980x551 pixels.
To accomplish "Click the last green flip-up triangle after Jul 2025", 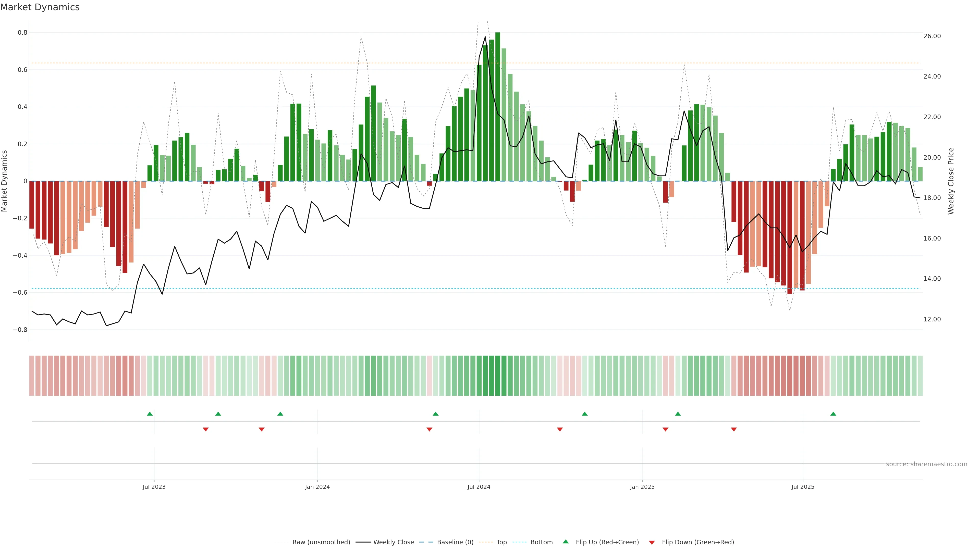I will click(833, 414).
